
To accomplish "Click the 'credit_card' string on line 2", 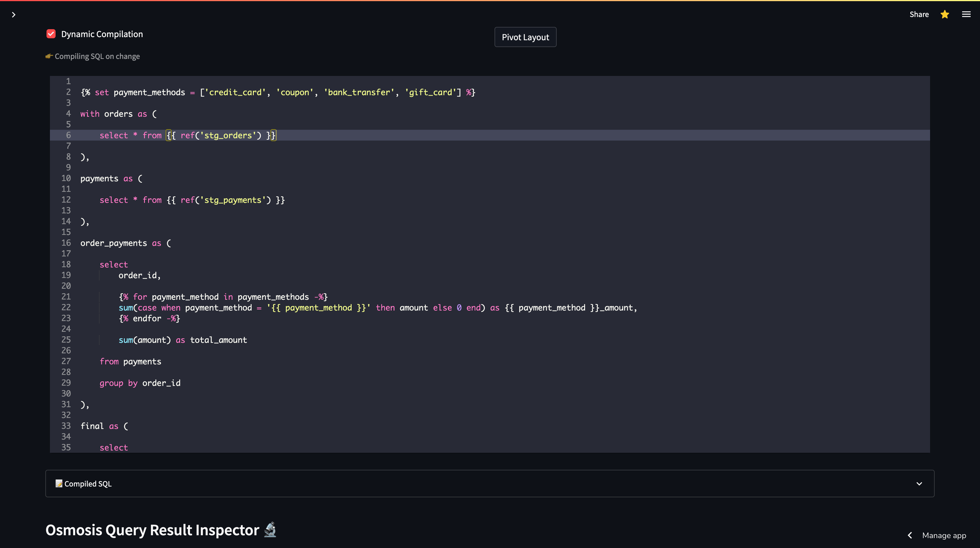I will click(235, 92).
